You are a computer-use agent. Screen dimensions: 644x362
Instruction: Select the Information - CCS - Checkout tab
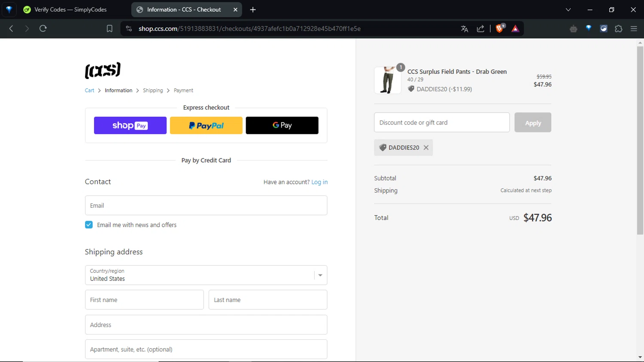[187, 9]
